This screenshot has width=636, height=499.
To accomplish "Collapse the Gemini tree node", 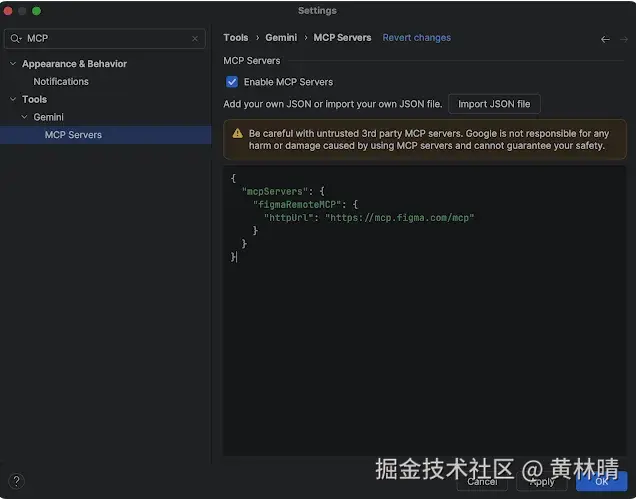I will pyautogui.click(x=24, y=117).
